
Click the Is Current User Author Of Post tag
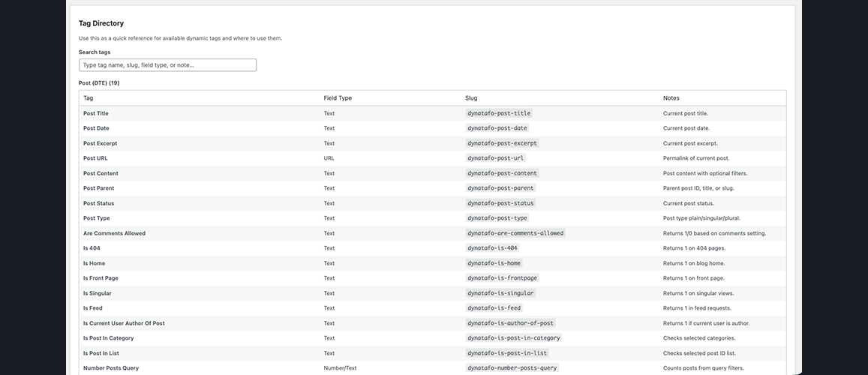click(x=124, y=323)
